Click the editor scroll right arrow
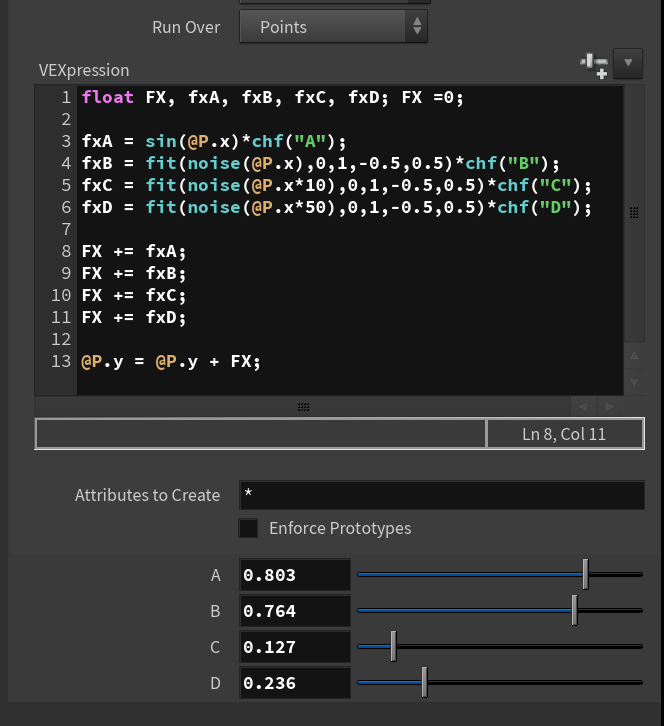664x726 pixels. 610,407
